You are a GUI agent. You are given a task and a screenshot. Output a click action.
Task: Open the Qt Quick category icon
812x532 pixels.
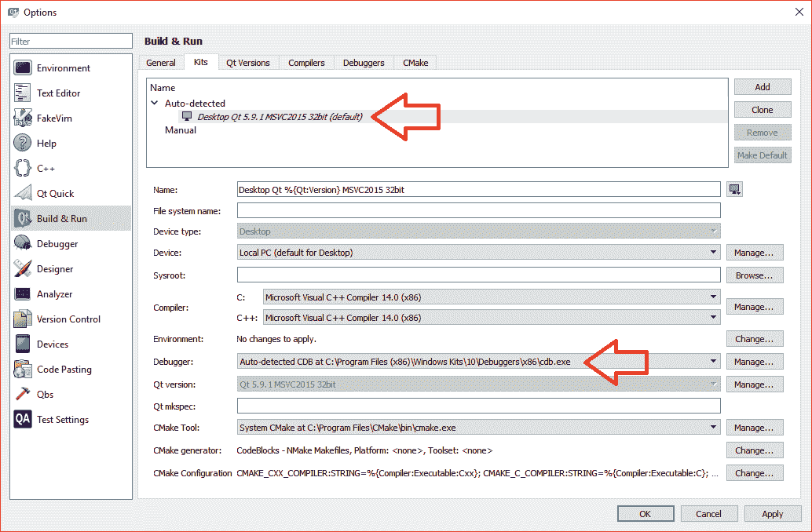point(23,194)
